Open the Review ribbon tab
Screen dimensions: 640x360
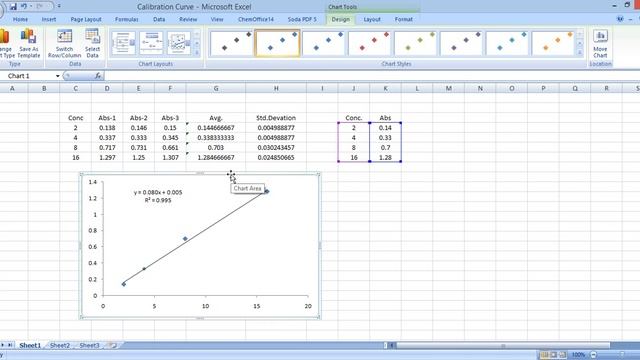click(188, 19)
